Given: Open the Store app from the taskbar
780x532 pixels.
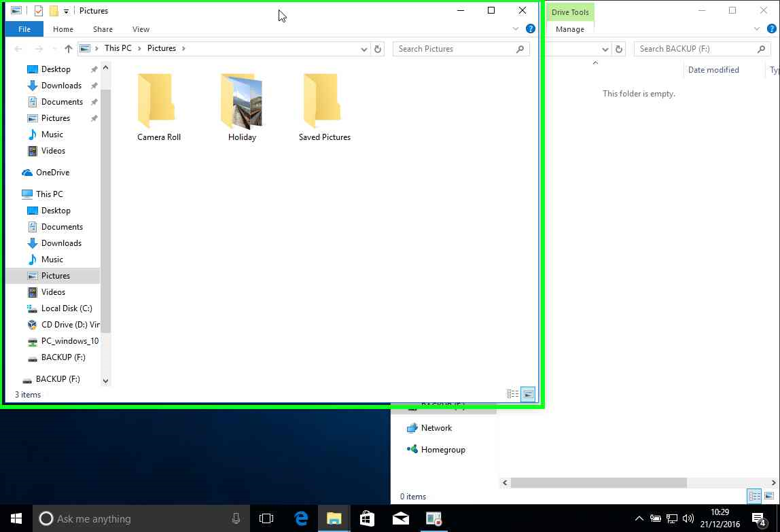Looking at the screenshot, I should (x=367, y=518).
